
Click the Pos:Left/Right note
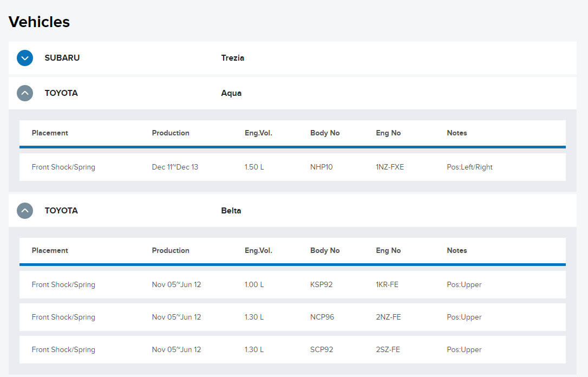(x=469, y=167)
